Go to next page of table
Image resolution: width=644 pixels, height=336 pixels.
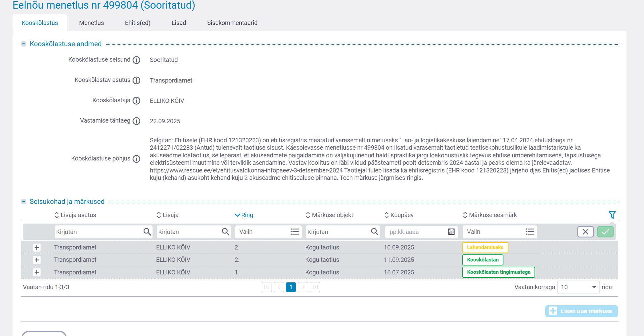coord(303,287)
